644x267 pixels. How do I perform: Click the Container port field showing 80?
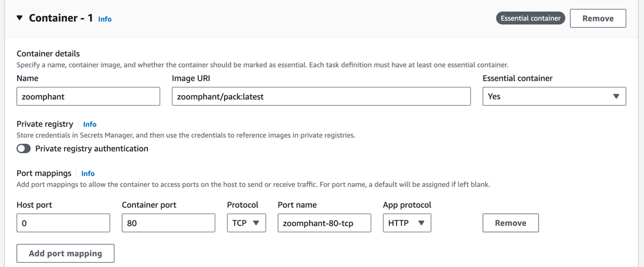[168, 223]
